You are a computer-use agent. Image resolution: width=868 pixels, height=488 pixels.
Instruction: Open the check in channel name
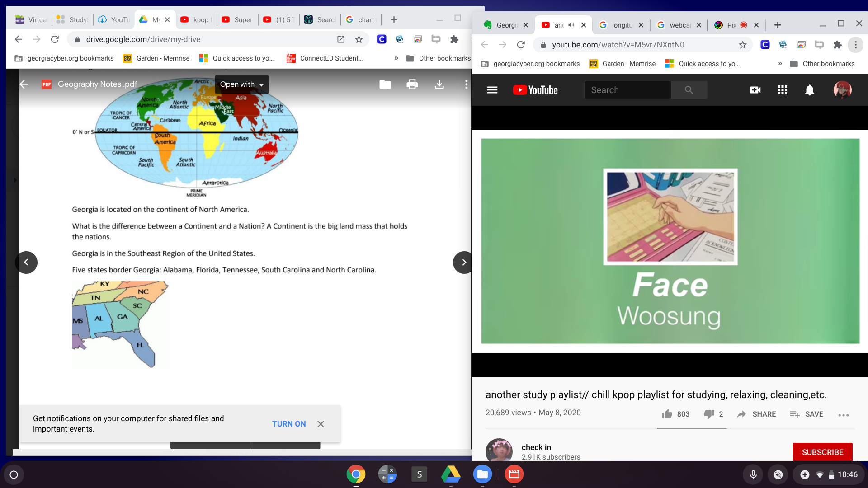point(536,447)
